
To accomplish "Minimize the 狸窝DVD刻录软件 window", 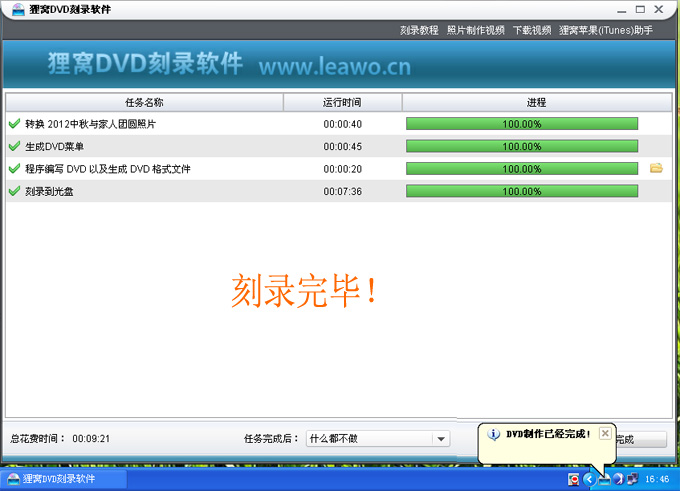I will 621,10.
